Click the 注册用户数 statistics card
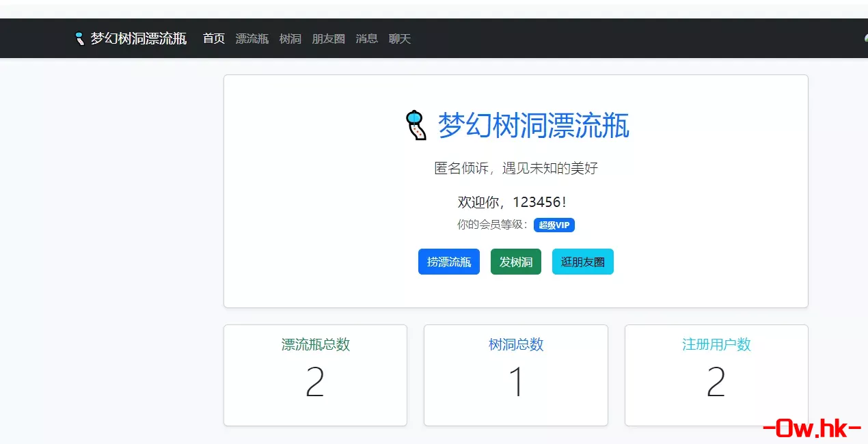This screenshot has height=444, width=868. pyautogui.click(x=716, y=375)
